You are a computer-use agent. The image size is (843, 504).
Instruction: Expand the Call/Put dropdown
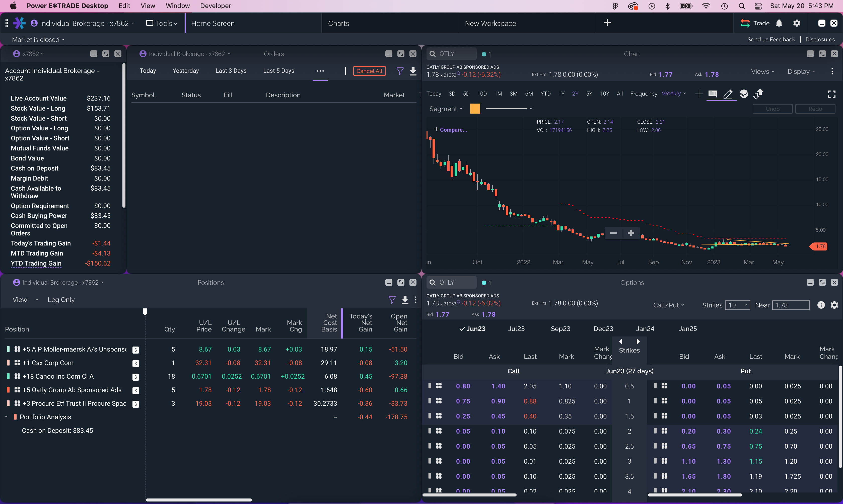point(668,305)
